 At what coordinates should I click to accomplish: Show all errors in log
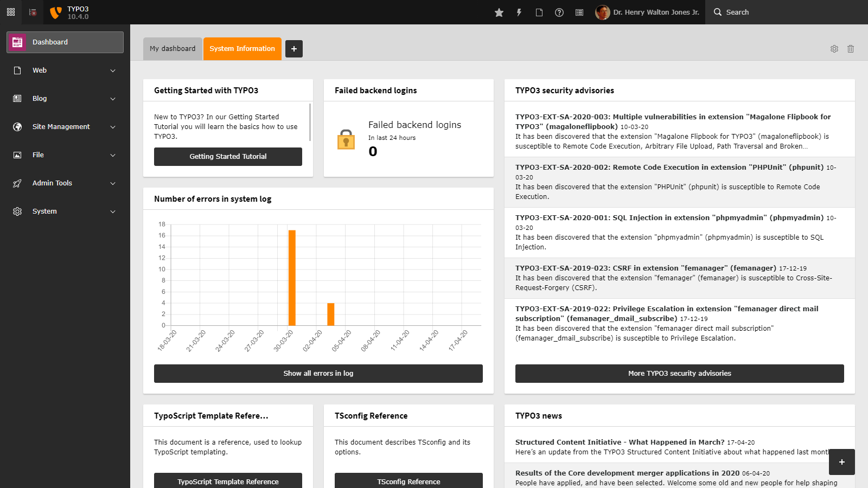click(318, 373)
